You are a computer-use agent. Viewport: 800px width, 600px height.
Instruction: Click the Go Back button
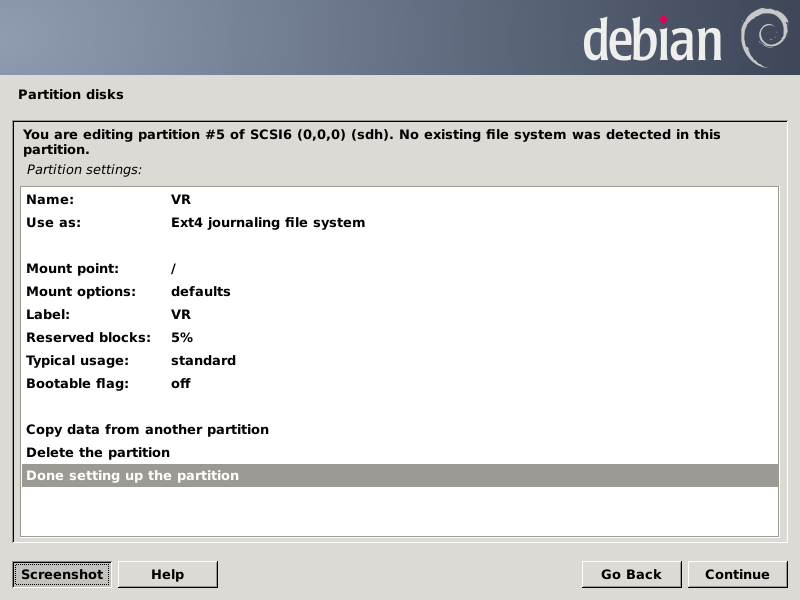(x=631, y=574)
